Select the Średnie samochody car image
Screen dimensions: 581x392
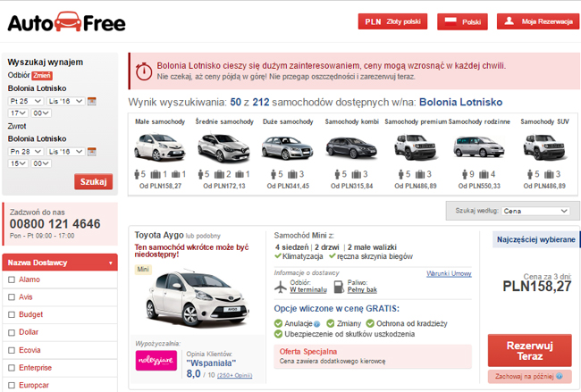tap(223, 147)
